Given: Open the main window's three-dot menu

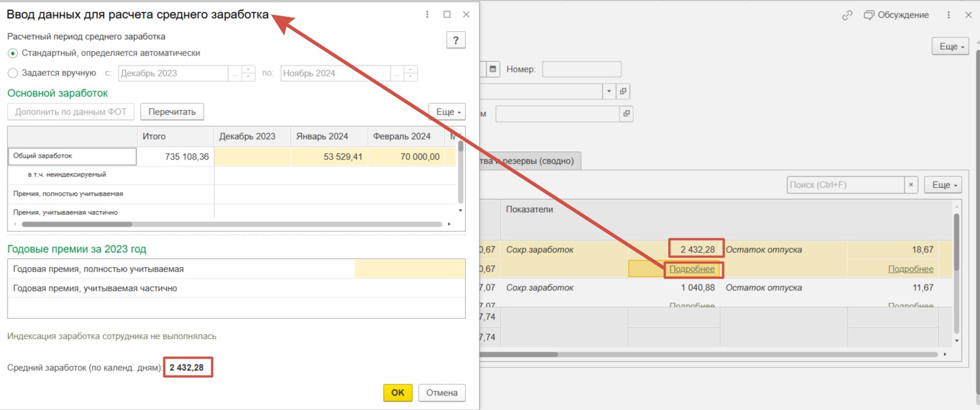Looking at the screenshot, I should coord(948,15).
